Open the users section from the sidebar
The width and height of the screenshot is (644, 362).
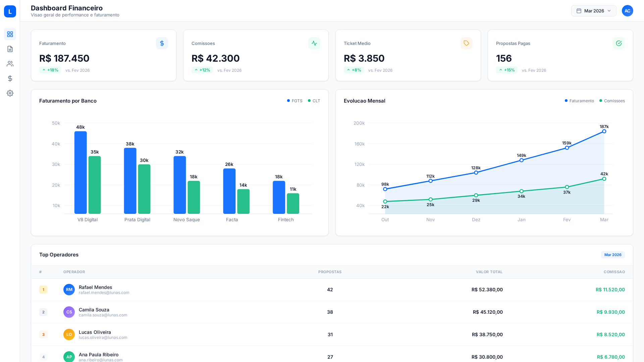point(10,64)
